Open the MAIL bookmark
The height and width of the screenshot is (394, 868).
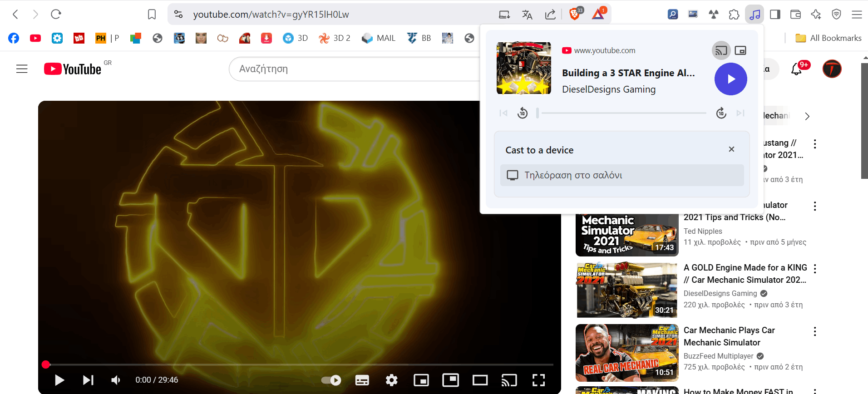coord(379,38)
